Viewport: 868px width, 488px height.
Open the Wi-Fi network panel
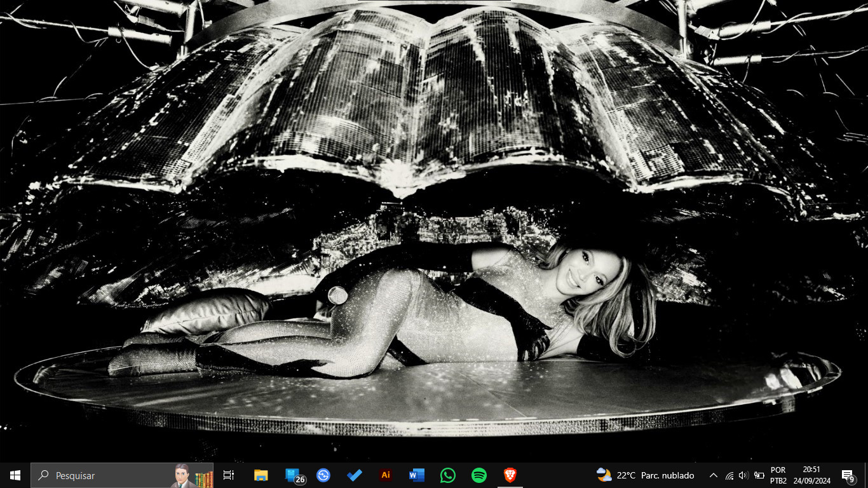(729, 475)
